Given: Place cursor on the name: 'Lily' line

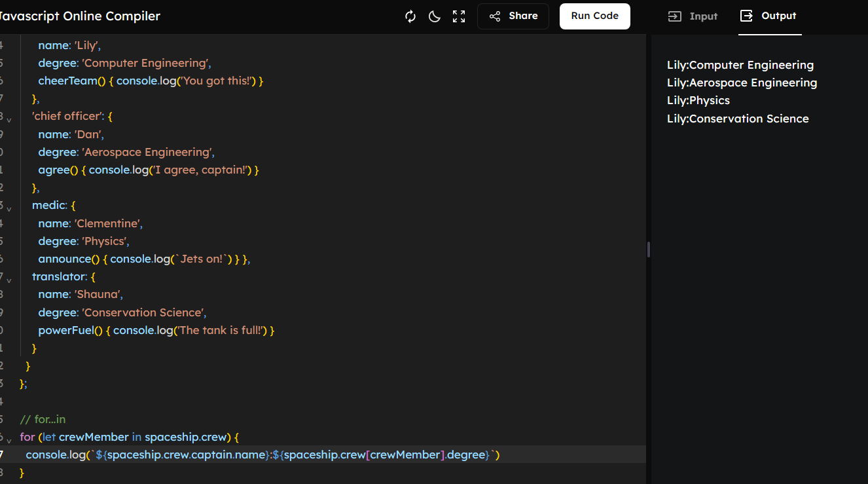Looking at the screenshot, I should click(x=69, y=45).
